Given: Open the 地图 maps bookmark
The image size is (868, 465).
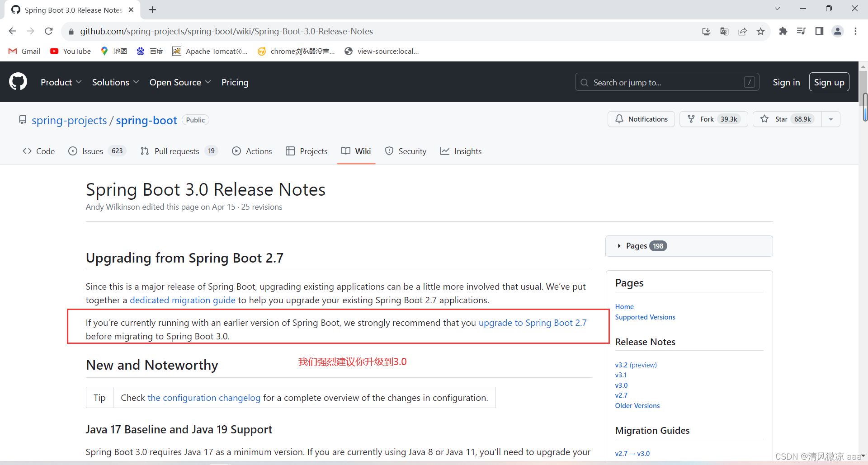Looking at the screenshot, I should point(114,51).
